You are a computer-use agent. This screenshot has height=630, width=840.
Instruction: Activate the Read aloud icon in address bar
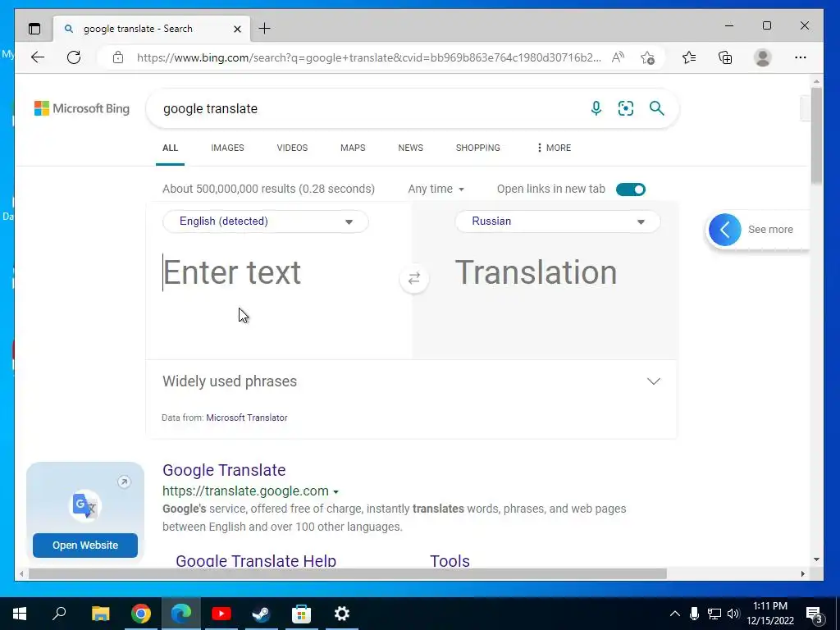(x=618, y=57)
